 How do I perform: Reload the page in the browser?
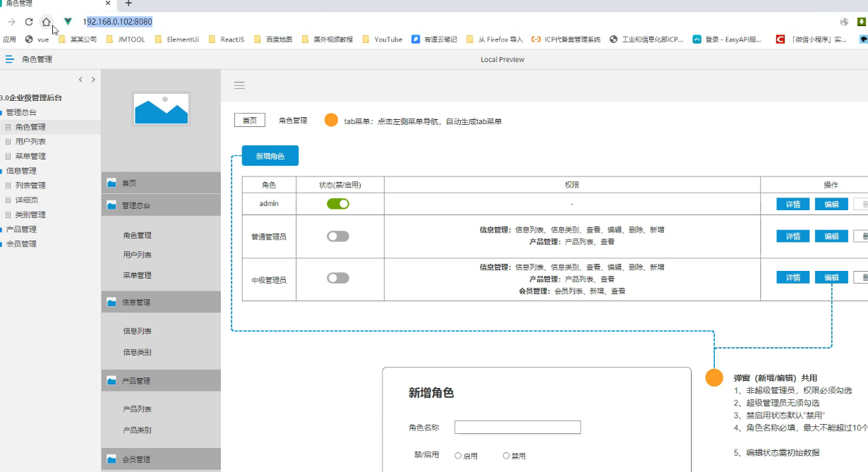pyautogui.click(x=29, y=22)
